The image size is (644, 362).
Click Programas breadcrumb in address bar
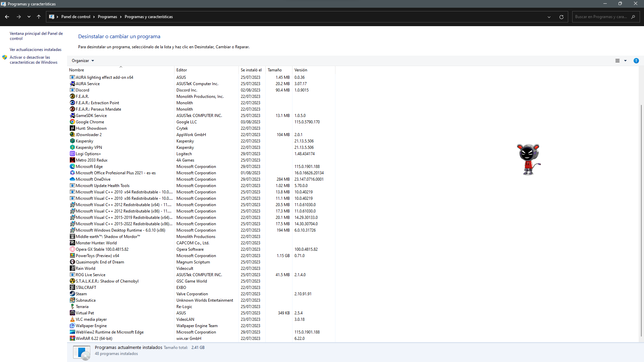click(x=107, y=17)
